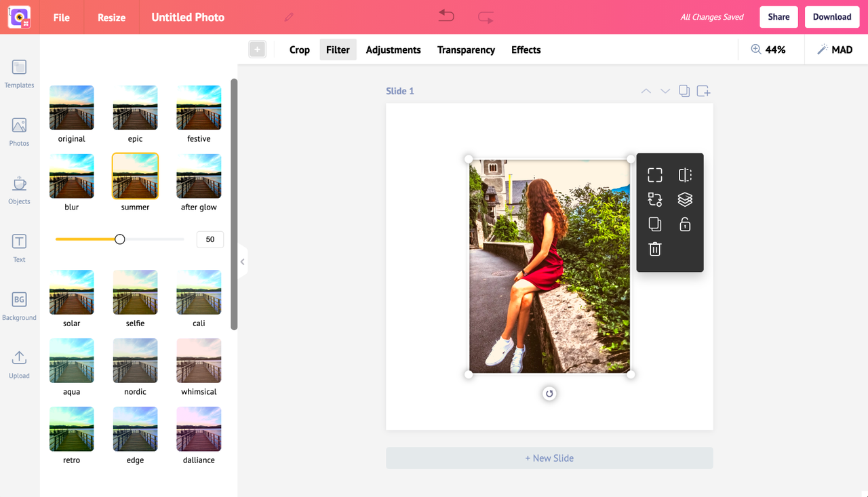
Task: Adjust the filter intensity slider
Action: tap(119, 239)
